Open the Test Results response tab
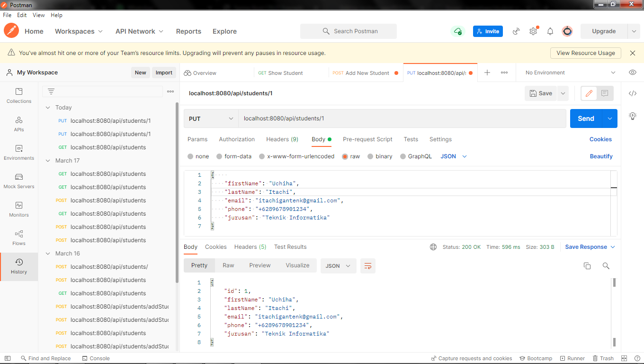Screen dimensions: 644x364 [290, 247]
